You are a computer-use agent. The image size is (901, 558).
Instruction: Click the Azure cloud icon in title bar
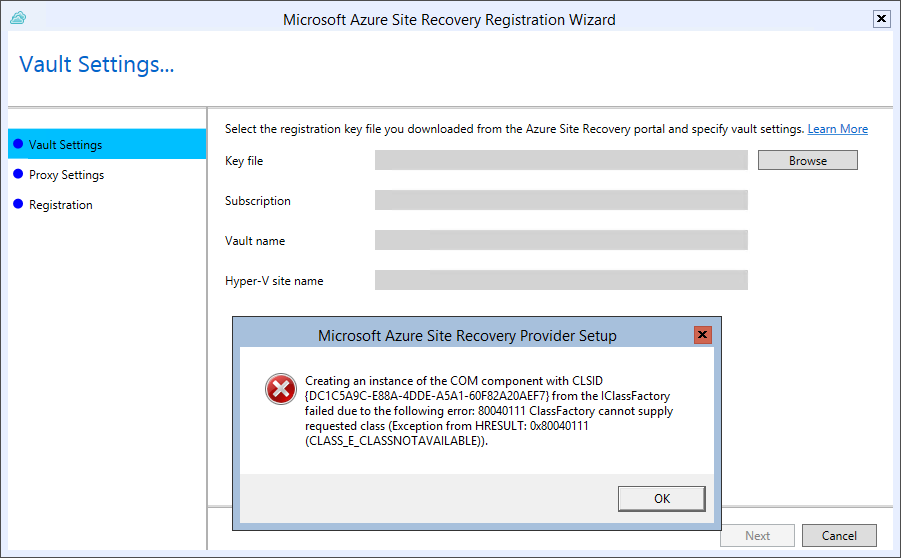pos(18,18)
